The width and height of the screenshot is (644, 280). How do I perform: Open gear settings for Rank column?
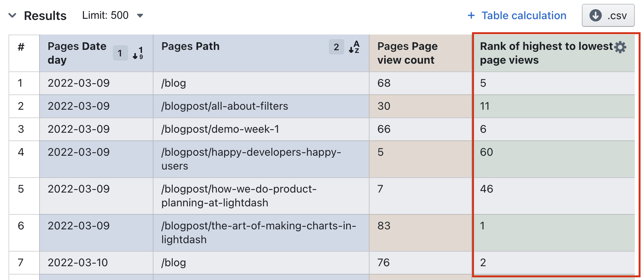[x=620, y=47]
